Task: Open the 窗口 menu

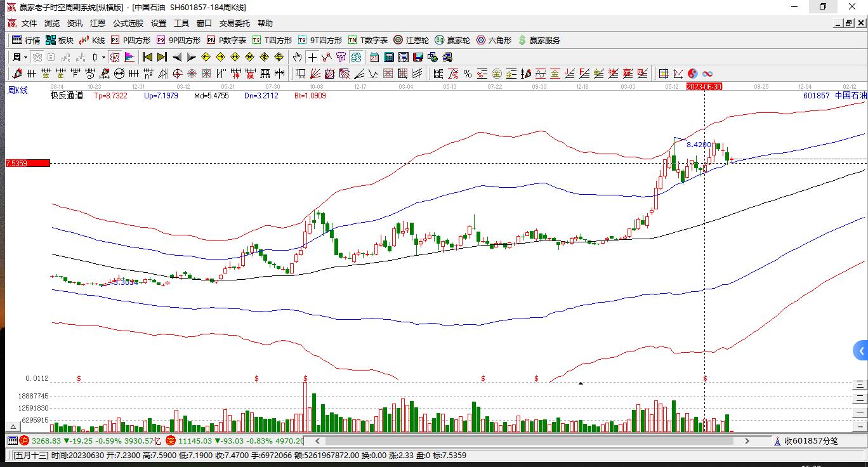Action: click(x=204, y=23)
